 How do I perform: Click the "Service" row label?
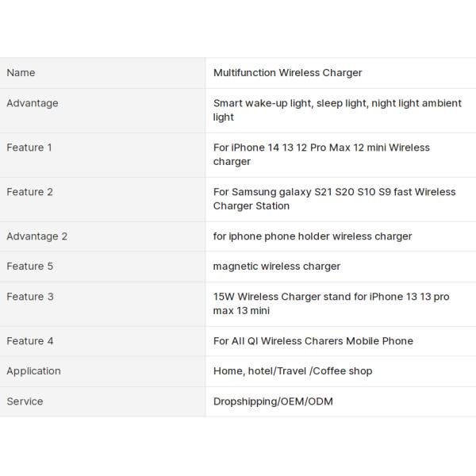point(25,401)
